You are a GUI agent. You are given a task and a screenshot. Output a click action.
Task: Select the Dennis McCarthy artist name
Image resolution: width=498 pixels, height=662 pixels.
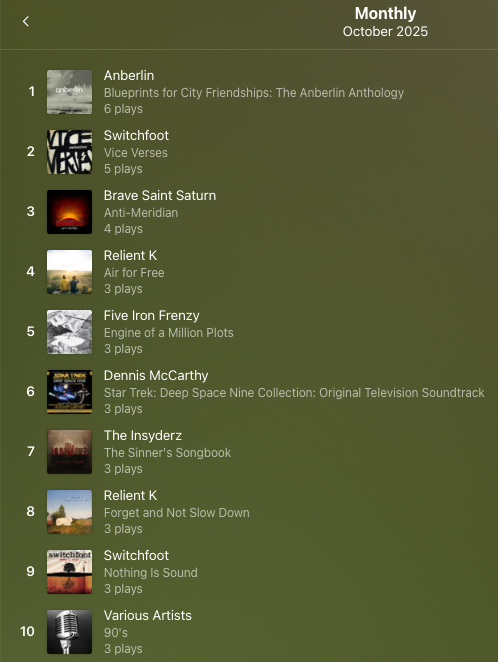click(x=156, y=375)
